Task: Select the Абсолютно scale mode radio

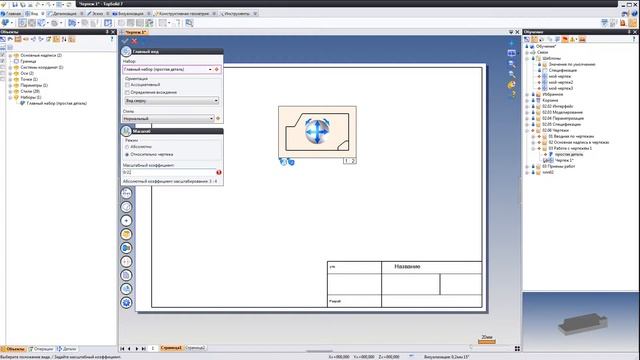Action: click(127, 147)
